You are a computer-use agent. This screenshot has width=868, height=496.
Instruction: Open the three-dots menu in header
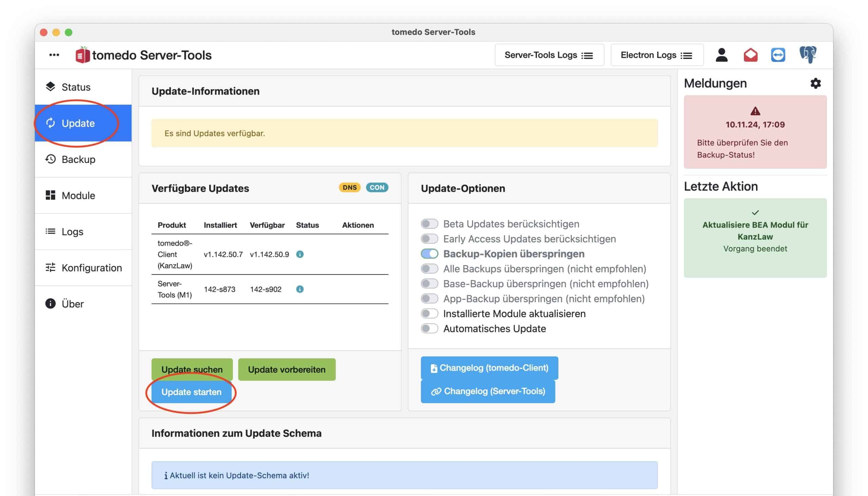pyautogui.click(x=54, y=55)
